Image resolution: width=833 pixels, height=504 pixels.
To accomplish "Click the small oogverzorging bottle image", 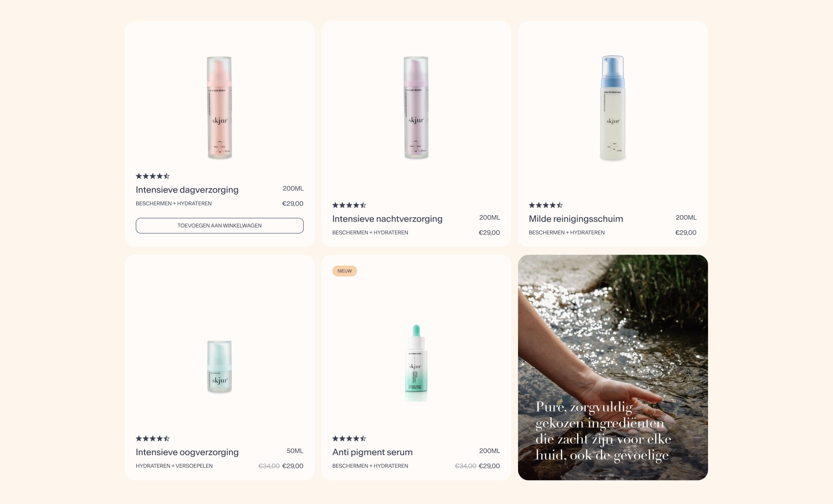I will [x=220, y=367].
